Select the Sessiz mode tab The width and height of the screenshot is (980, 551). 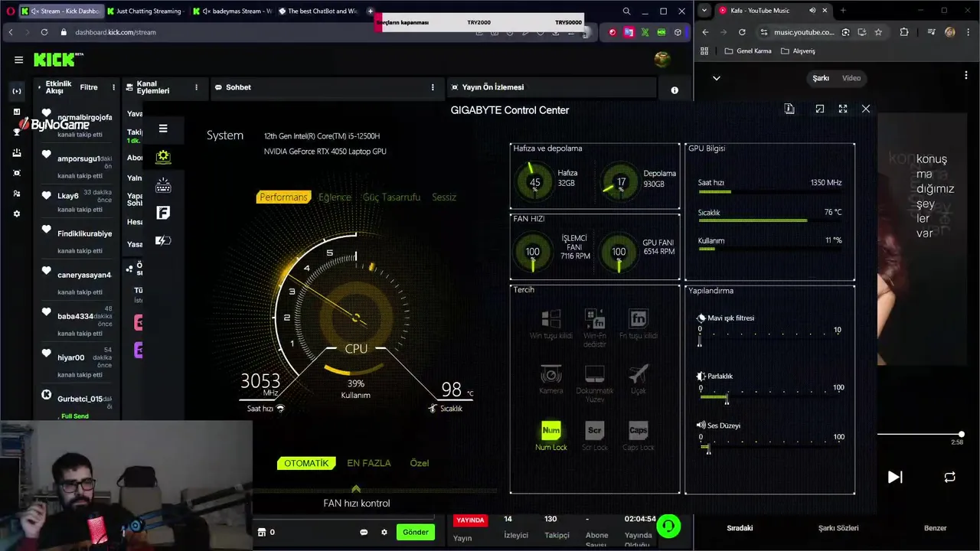[444, 197]
